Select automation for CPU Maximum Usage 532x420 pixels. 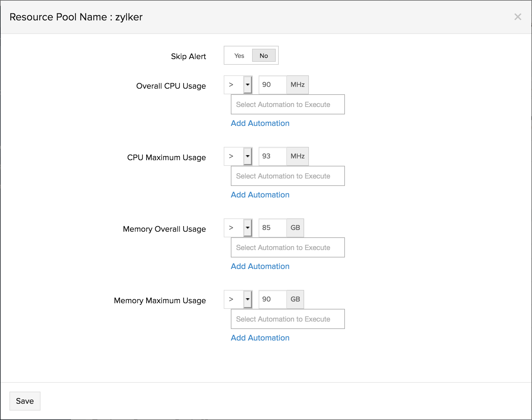(288, 176)
